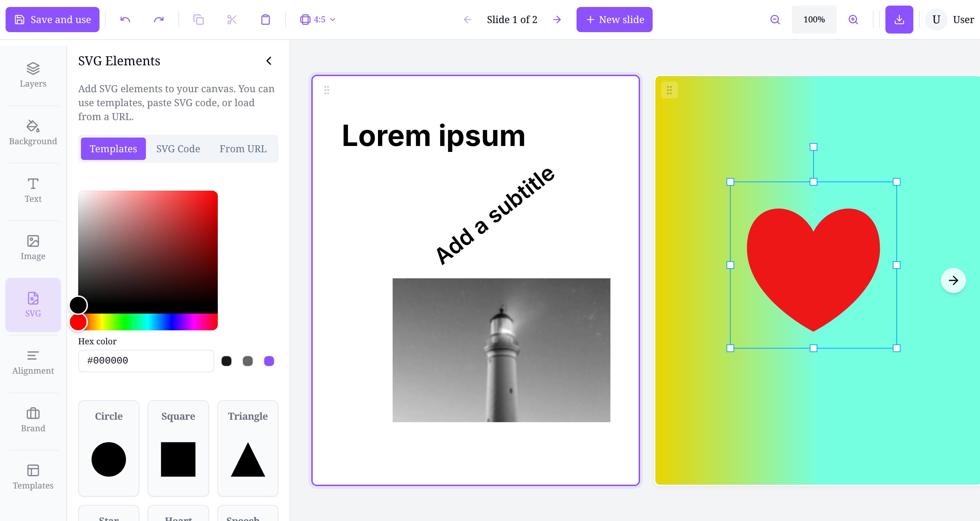Screen dimensions: 980x521
Task: Click the rainbow hue slider bar
Action: click(148, 322)
